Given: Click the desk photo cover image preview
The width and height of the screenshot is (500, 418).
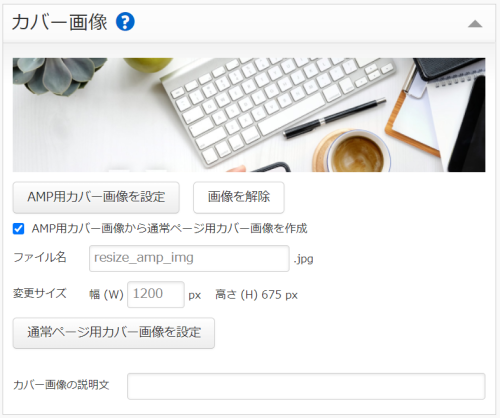Looking at the screenshot, I should click(249, 115).
